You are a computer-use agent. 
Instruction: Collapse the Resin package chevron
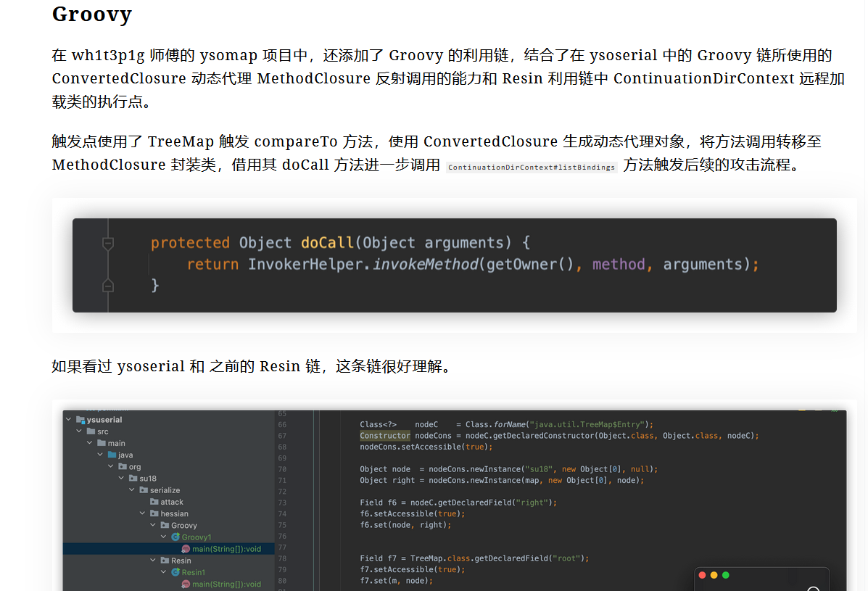[x=154, y=561]
